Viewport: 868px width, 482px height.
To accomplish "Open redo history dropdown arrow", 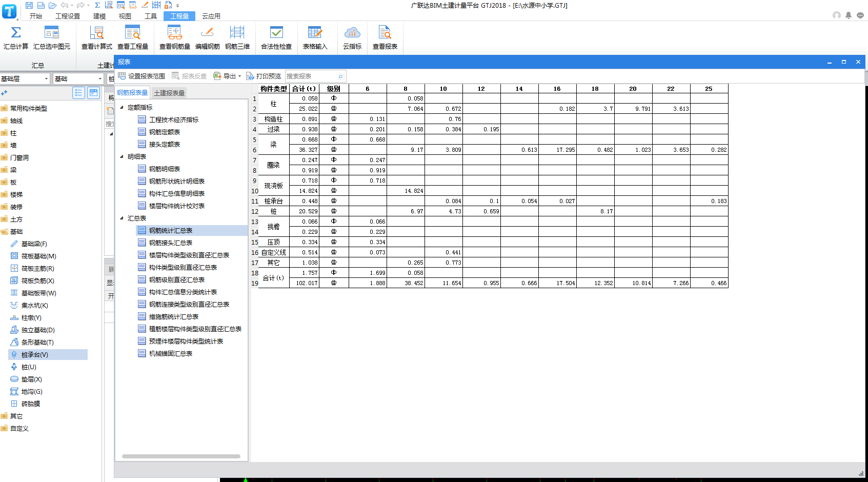I will click(88, 6).
